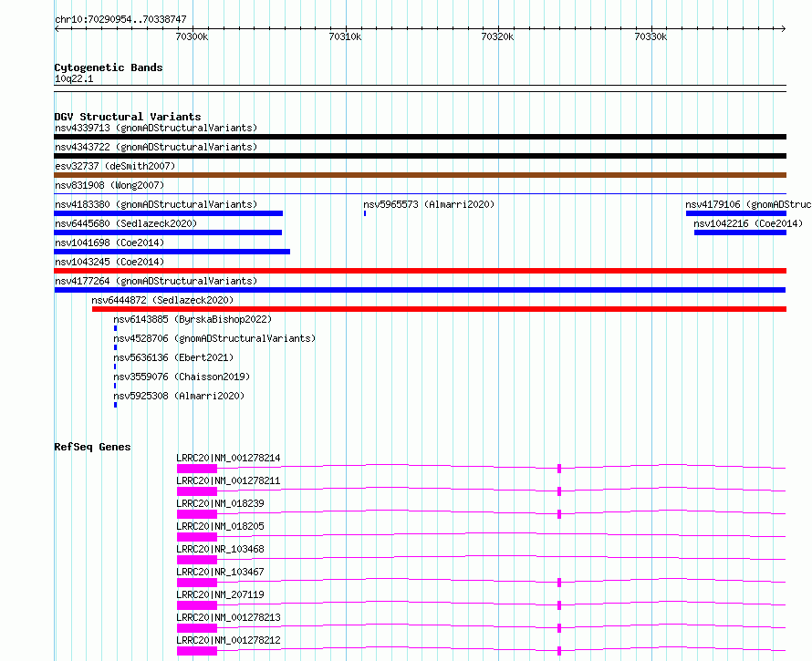Open the RefSeq Genes track heading
The width and height of the screenshot is (812, 661).
pos(92,447)
